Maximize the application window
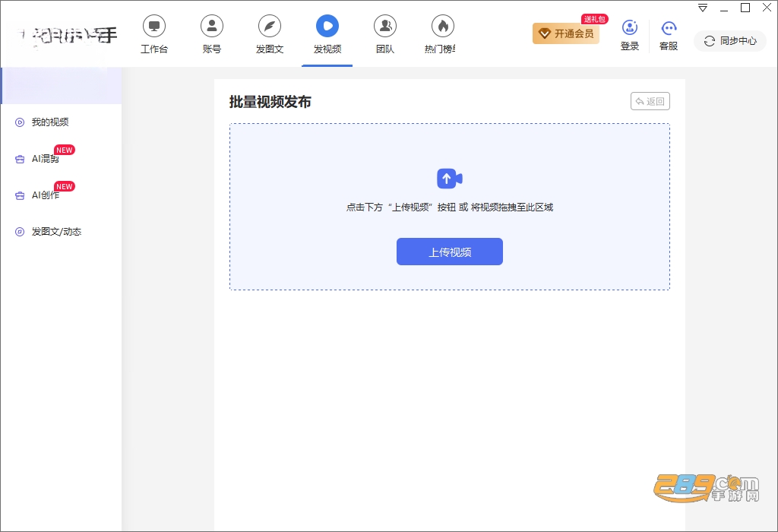 pyautogui.click(x=745, y=8)
